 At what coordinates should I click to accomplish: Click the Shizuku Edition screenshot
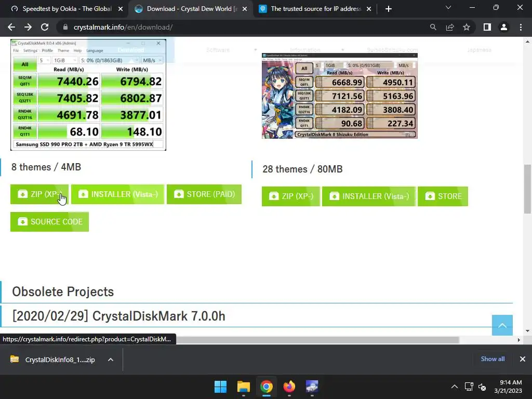click(340, 96)
